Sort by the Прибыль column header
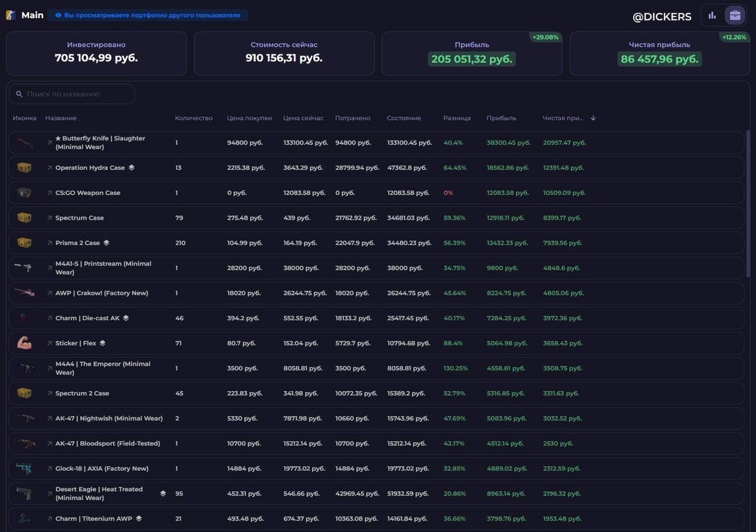Viewport: 756px width, 532px height. (x=501, y=118)
